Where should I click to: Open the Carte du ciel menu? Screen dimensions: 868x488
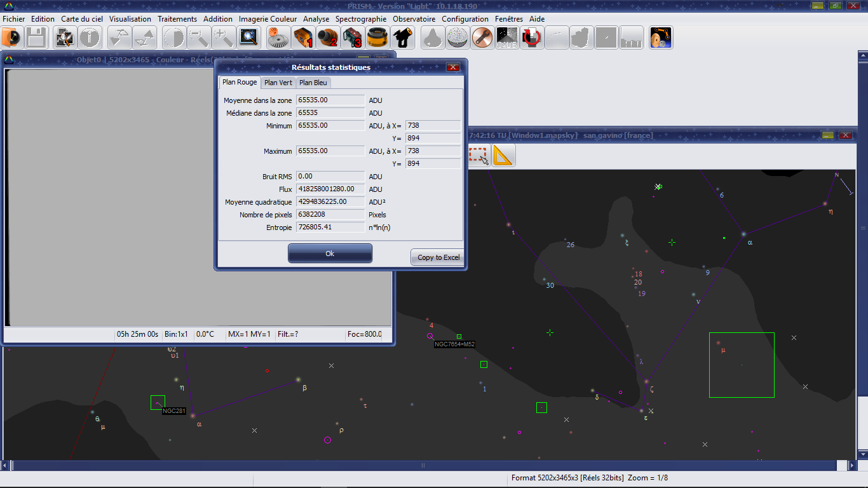[x=81, y=19]
